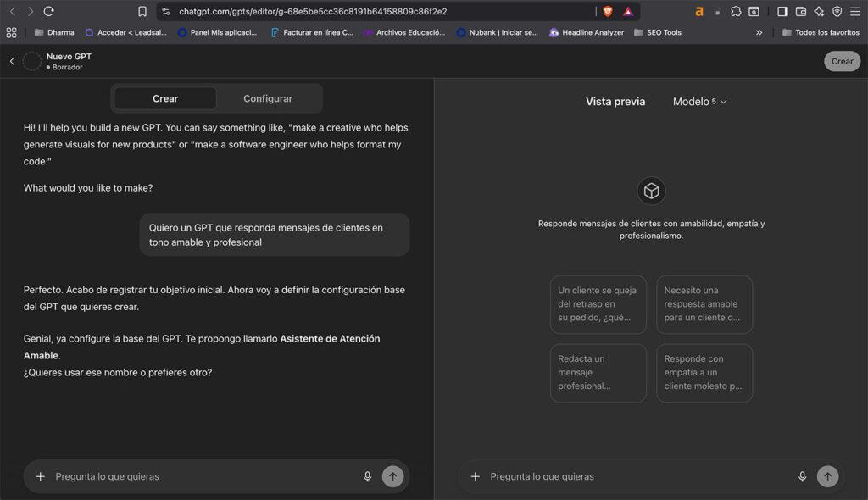The height and width of the screenshot is (500, 868).
Task: Click the GPT avatar circle placeholder
Action: [x=32, y=61]
